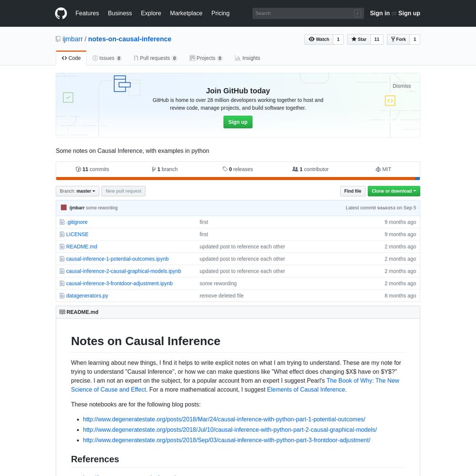Image resolution: width=476 pixels, height=476 pixels.
Task: Star this repository
Action: click(359, 40)
